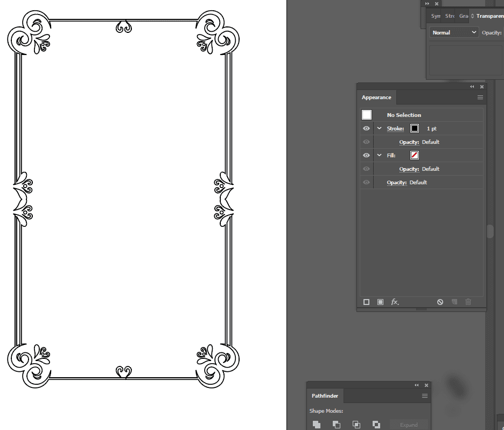Switch to the Pathfinder tab

click(x=325, y=396)
